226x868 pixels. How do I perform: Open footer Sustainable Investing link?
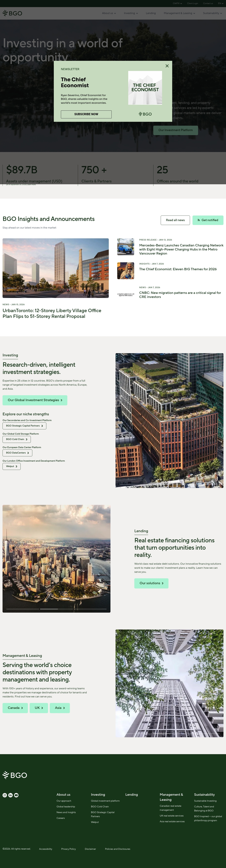205,801
